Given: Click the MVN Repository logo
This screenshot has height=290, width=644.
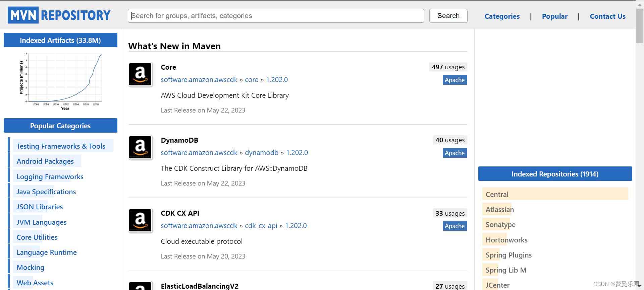Looking at the screenshot, I should (x=59, y=15).
